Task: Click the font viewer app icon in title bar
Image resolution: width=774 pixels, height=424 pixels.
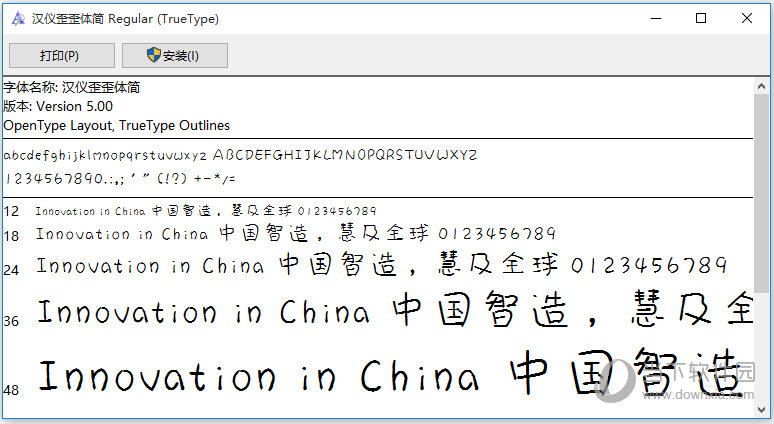Action: [18, 19]
